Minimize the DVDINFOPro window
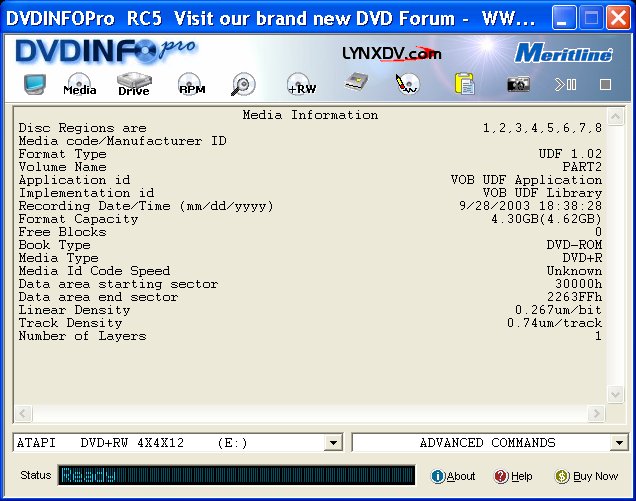 click(x=564, y=18)
